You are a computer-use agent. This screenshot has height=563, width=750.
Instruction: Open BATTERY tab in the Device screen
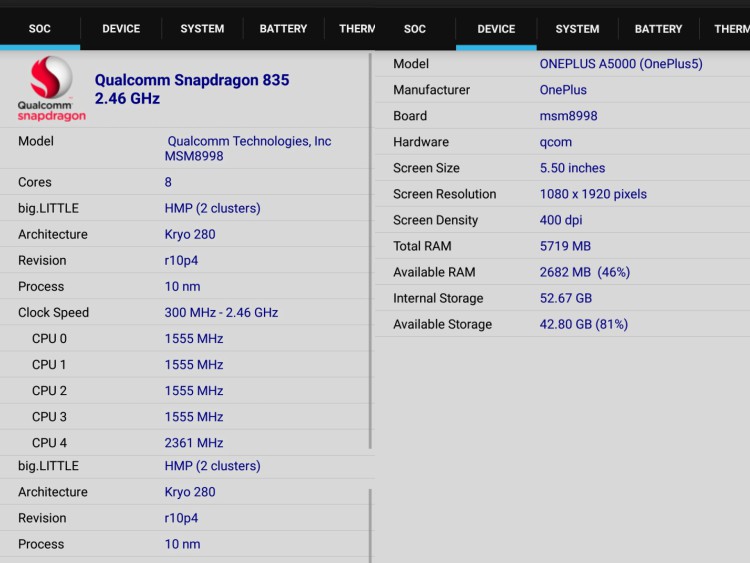(658, 29)
